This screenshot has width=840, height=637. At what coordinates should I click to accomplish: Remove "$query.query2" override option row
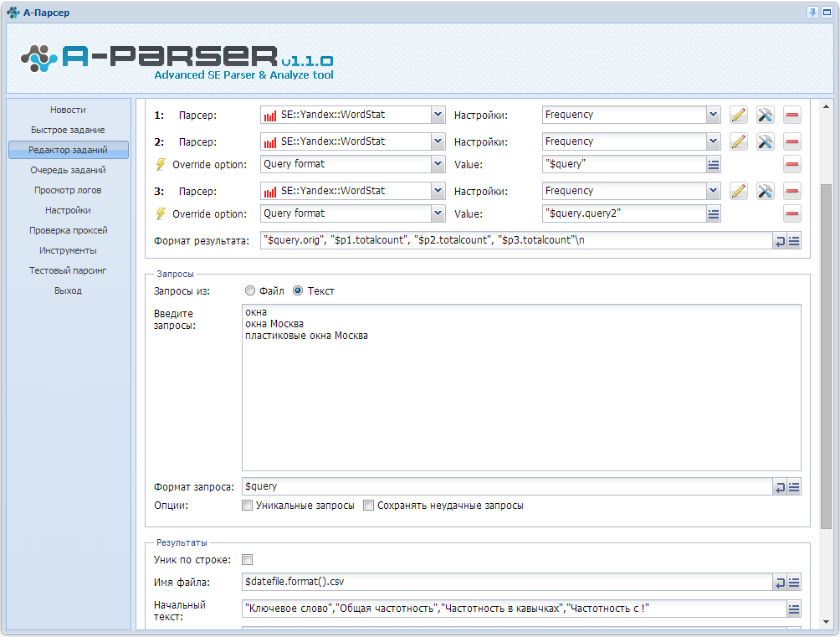pyautogui.click(x=791, y=213)
